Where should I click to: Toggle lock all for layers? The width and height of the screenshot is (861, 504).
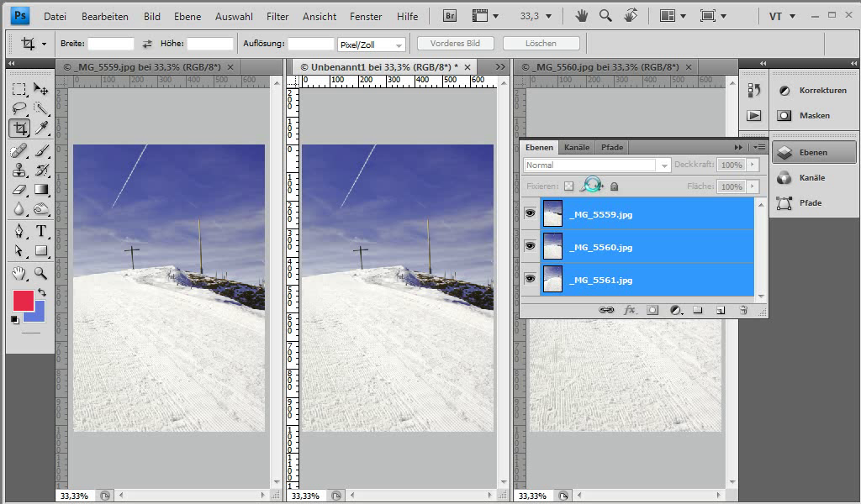click(615, 186)
